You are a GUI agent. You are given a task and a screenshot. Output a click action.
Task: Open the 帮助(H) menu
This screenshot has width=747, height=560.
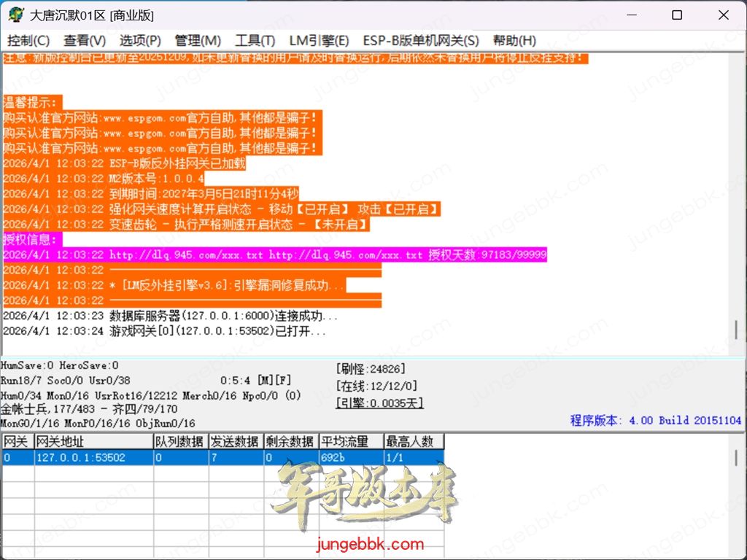pyautogui.click(x=514, y=41)
